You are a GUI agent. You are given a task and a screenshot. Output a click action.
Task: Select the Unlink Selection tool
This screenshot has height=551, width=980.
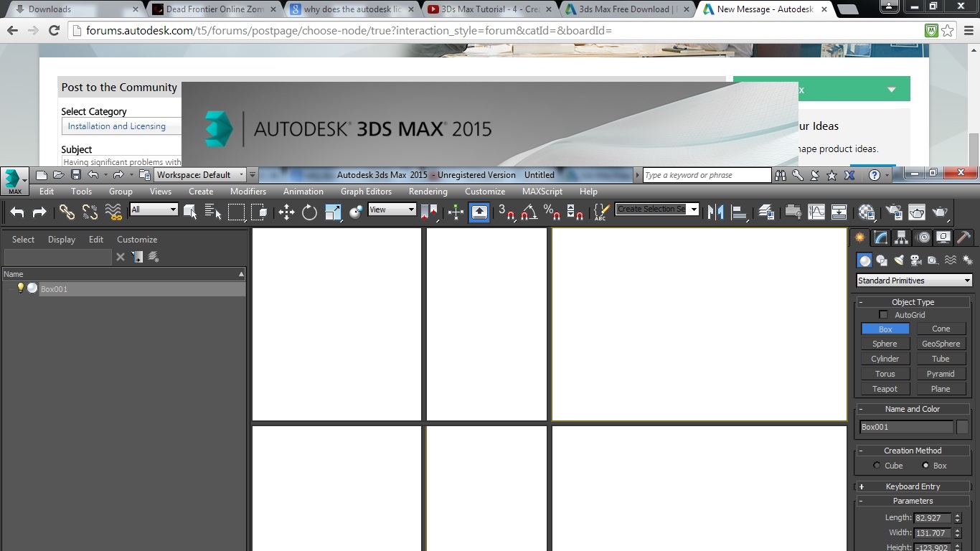[x=90, y=212]
